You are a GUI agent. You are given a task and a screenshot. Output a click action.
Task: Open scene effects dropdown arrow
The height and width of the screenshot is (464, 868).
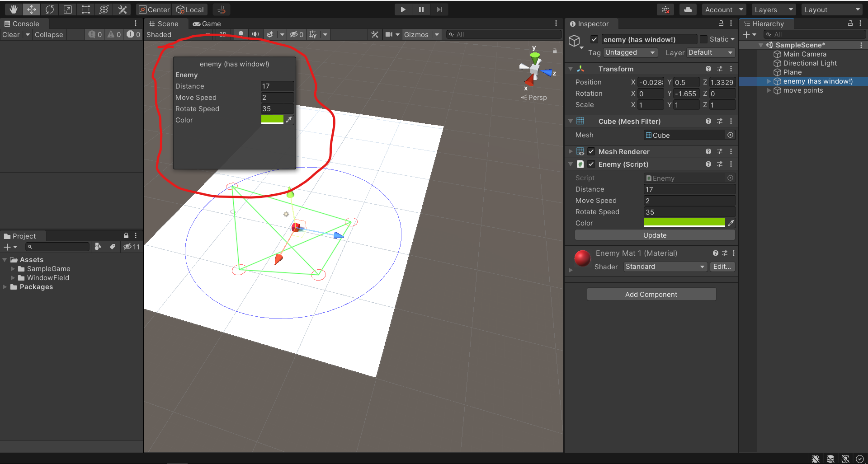(282, 34)
